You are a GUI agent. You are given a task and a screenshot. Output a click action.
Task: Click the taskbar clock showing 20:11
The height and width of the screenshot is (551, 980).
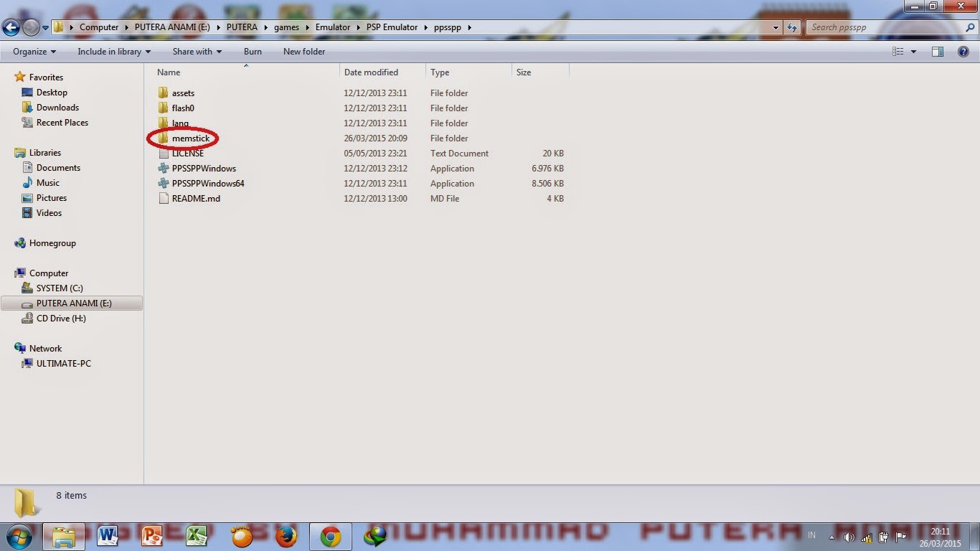[940, 532]
